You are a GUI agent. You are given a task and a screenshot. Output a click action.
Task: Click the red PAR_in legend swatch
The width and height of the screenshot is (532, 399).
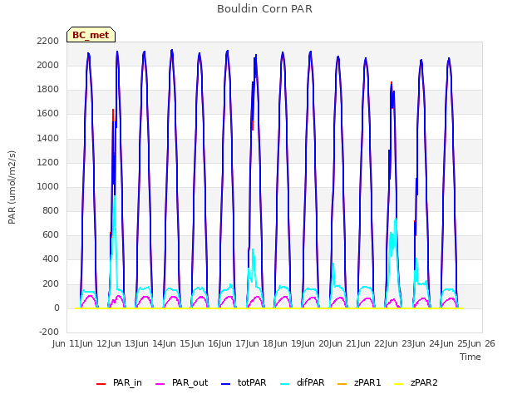[101, 384]
